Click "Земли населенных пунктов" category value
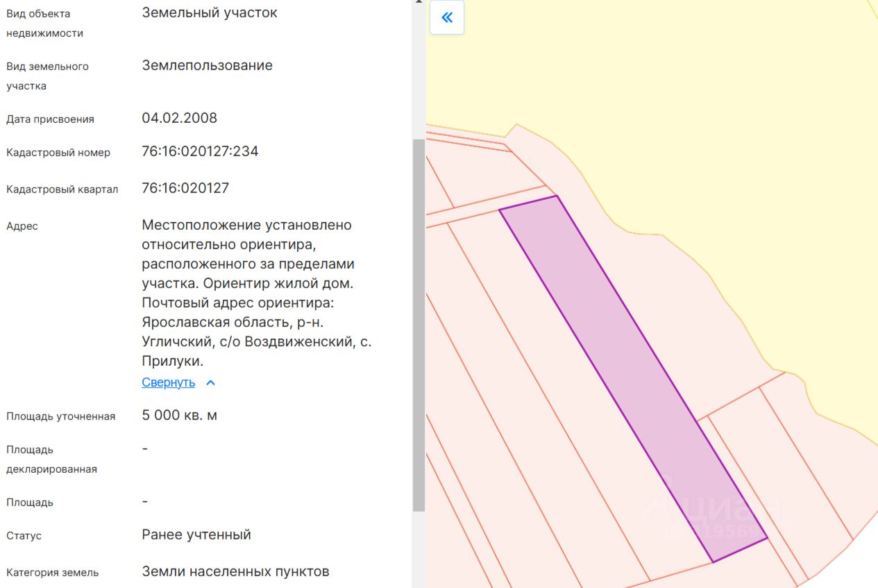Image resolution: width=878 pixels, height=588 pixels. 236,571
